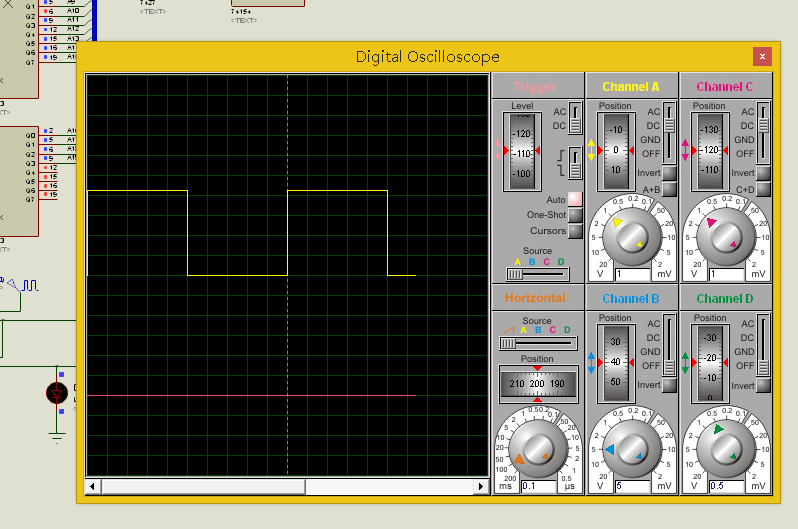Click Channel B Position thumbwheel
Viewport: 798px width, 529px height.
coord(616,363)
